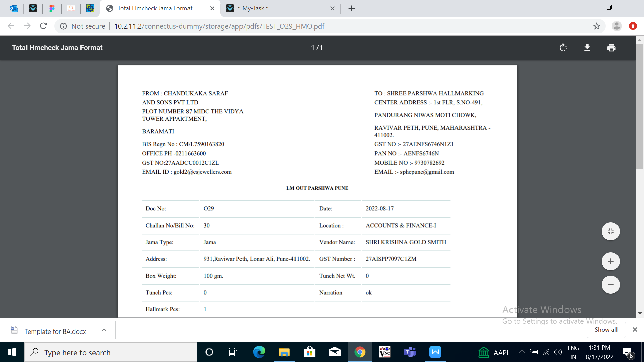Open the clock and calendar

(x=599, y=352)
